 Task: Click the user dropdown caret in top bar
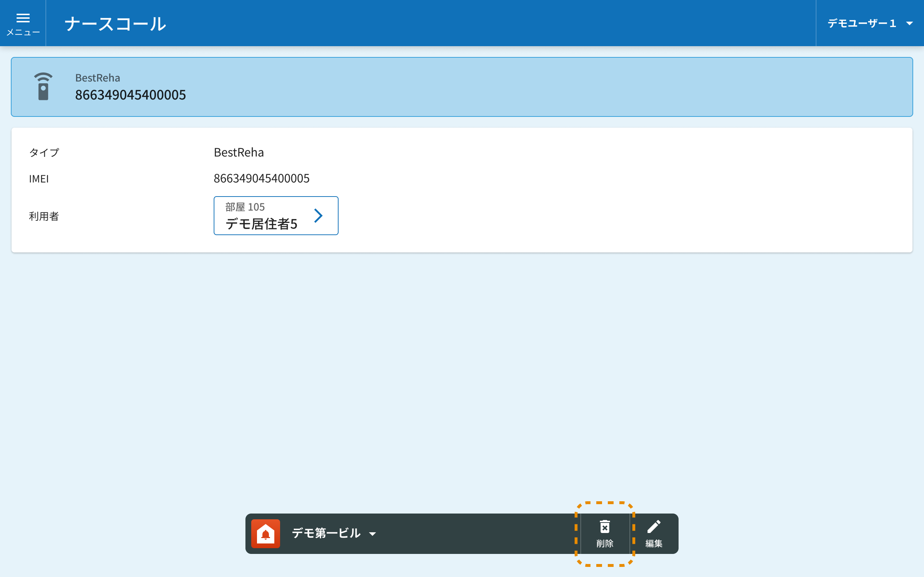(910, 23)
